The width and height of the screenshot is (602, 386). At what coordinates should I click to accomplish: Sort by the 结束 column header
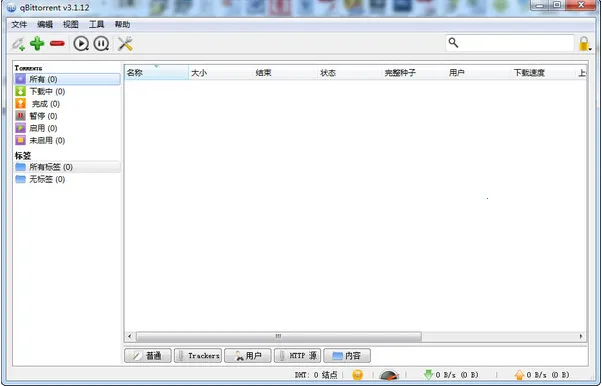(285, 73)
